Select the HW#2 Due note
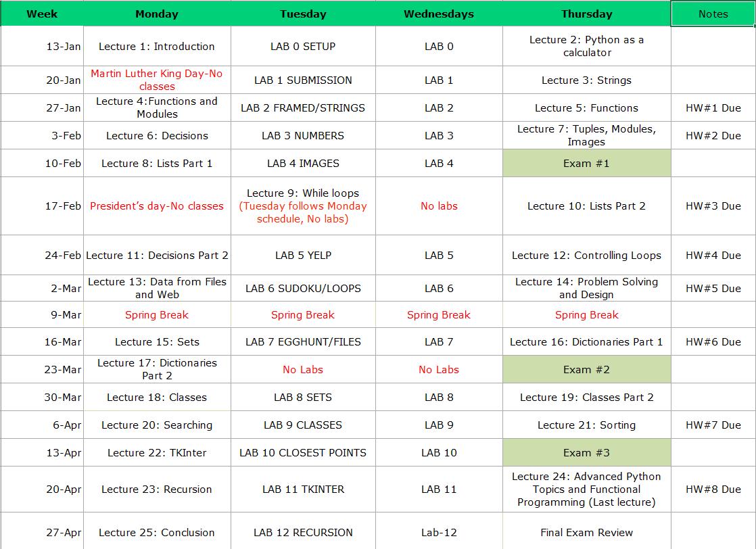The height and width of the screenshot is (549, 756). (x=713, y=135)
